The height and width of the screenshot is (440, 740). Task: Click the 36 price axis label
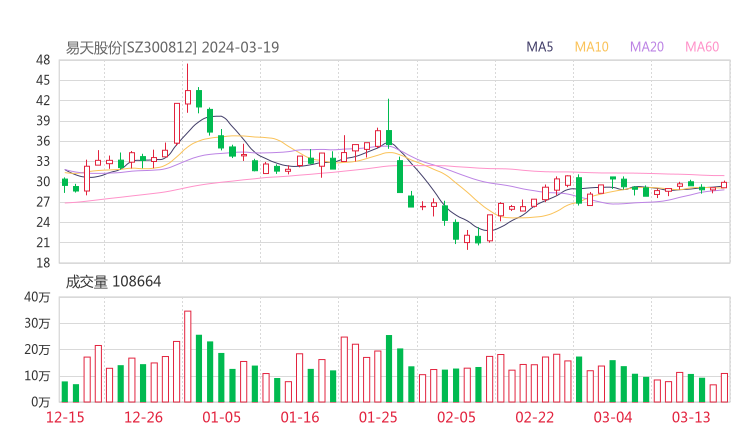click(x=43, y=141)
